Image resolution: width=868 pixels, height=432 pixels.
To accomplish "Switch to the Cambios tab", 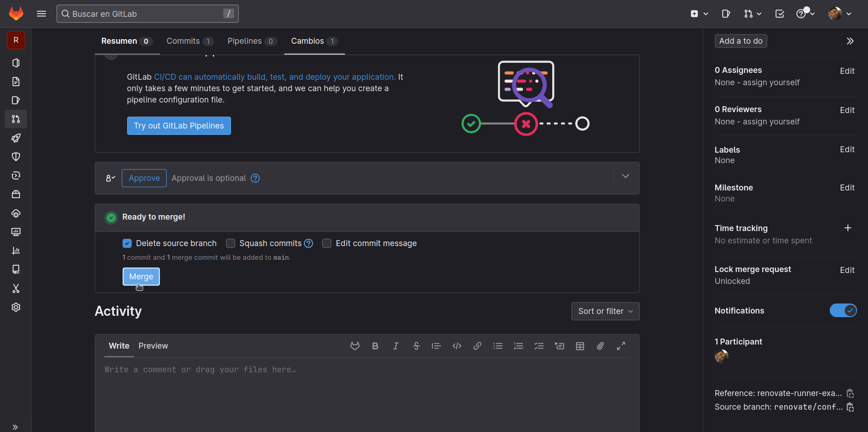I will 314,41.
